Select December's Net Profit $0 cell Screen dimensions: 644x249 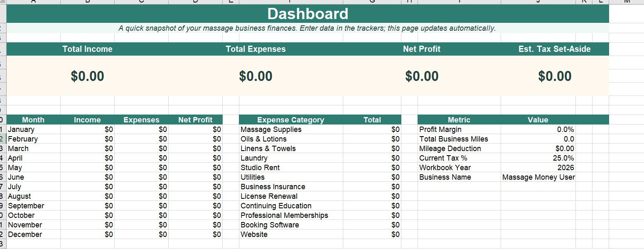pyautogui.click(x=195, y=234)
